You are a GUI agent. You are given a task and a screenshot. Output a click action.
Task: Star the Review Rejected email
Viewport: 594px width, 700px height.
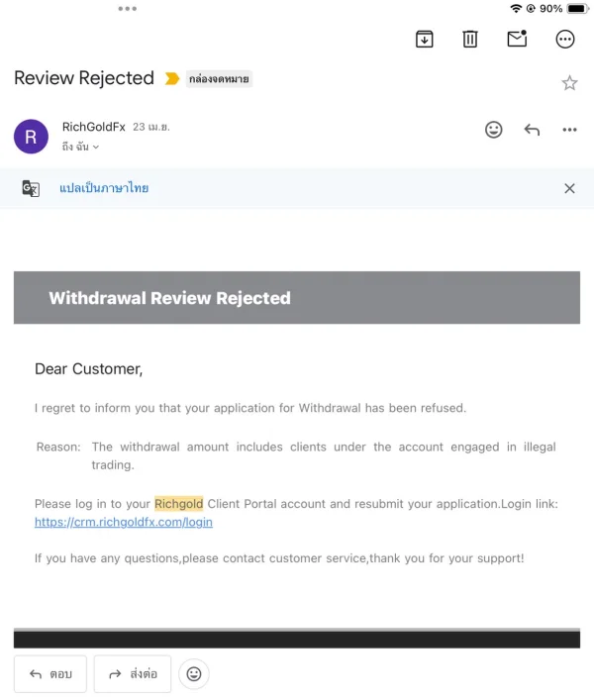(569, 83)
